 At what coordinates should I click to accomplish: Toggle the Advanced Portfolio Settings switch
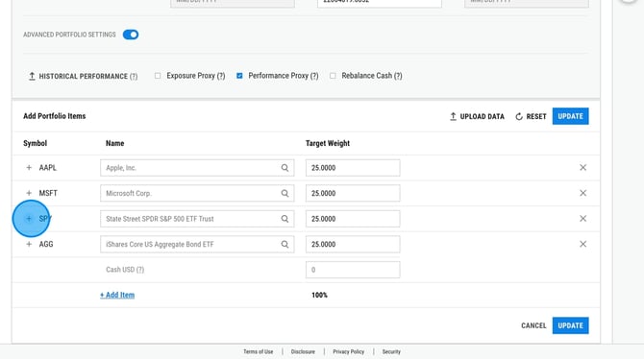[x=131, y=35]
